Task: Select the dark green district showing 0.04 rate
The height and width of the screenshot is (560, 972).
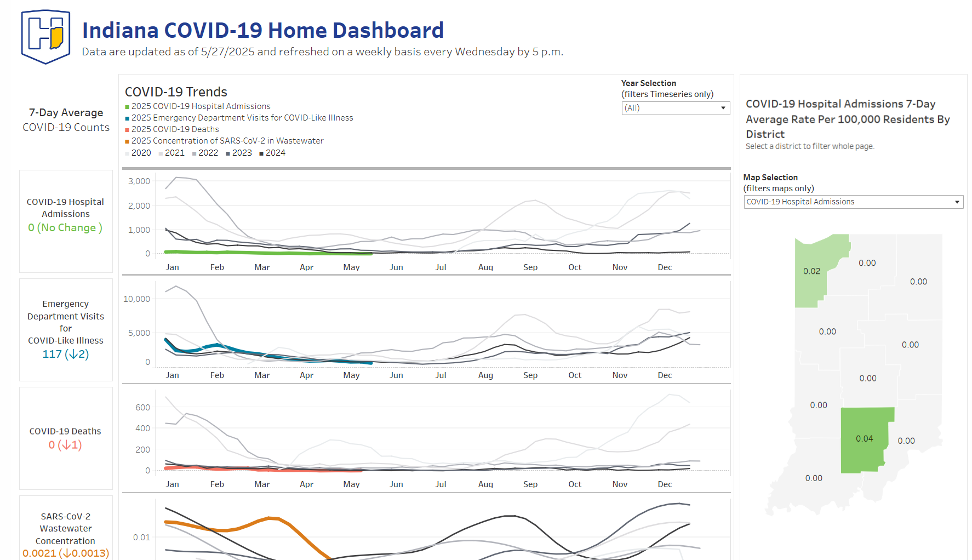Action: (866, 438)
